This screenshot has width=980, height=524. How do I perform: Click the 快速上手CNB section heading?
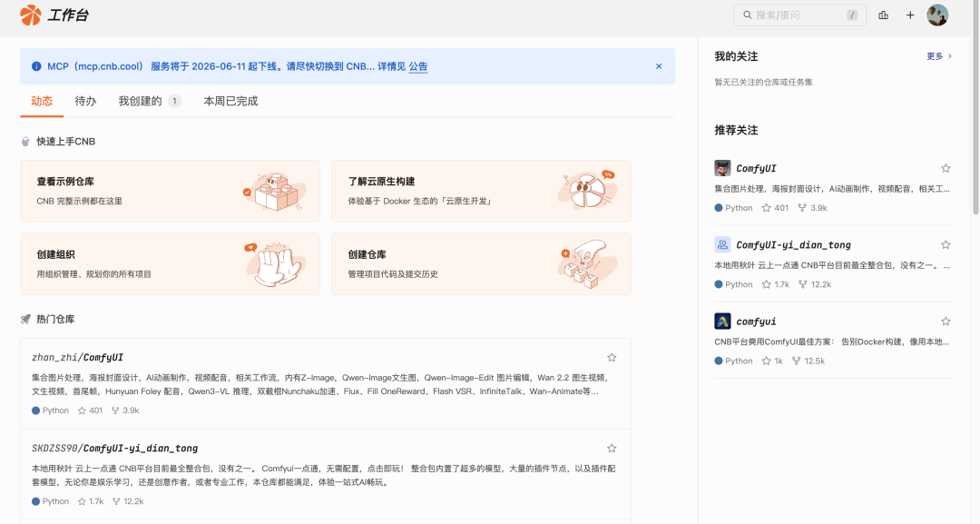65,142
